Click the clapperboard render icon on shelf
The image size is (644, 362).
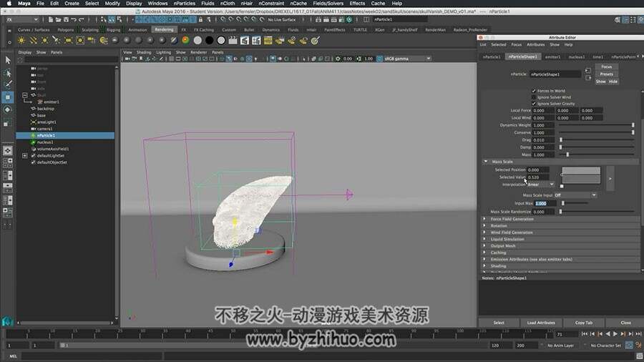[233, 40]
